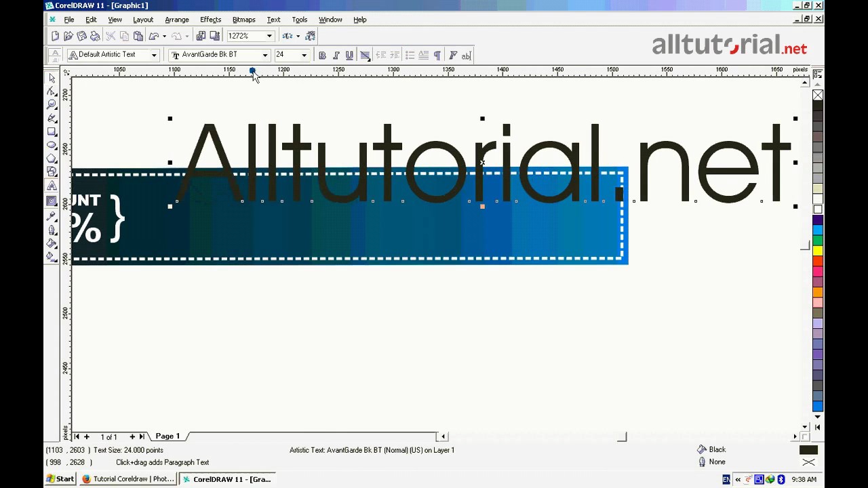Pick the yellow swatch in color palette

[x=818, y=251]
